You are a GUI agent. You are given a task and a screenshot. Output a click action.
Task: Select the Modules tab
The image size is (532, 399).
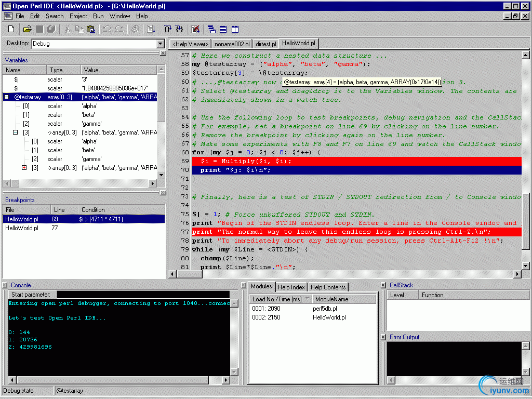(x=261, y=286)
